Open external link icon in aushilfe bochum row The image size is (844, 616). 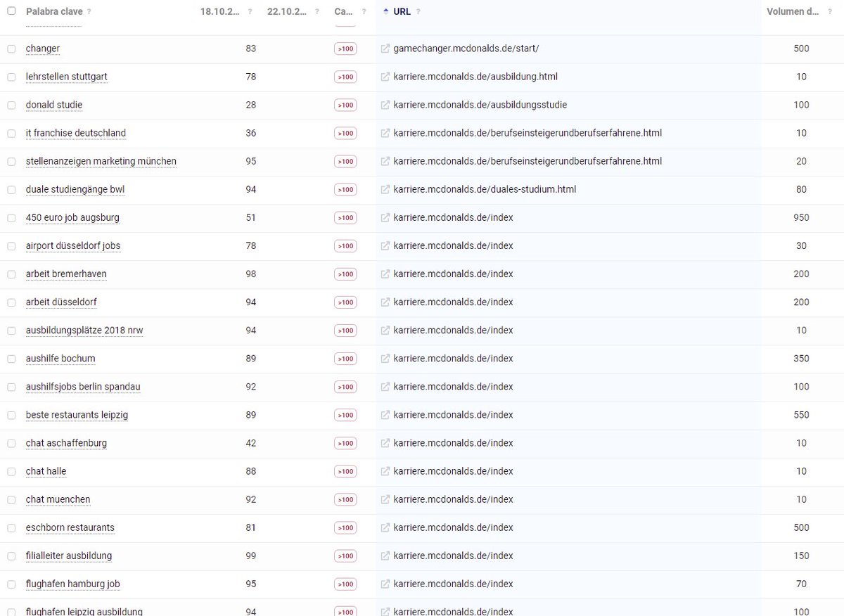pyautogui.click(x=385, y=359)
